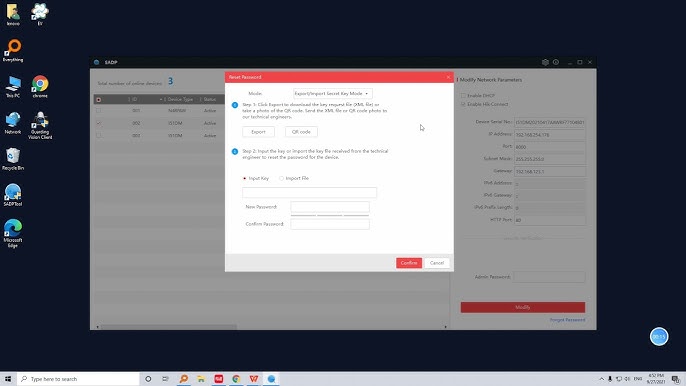Image resolution: width=686 pixels, height=386 pixels.
Task: Click the secret key input field
Action: [309, 193]
